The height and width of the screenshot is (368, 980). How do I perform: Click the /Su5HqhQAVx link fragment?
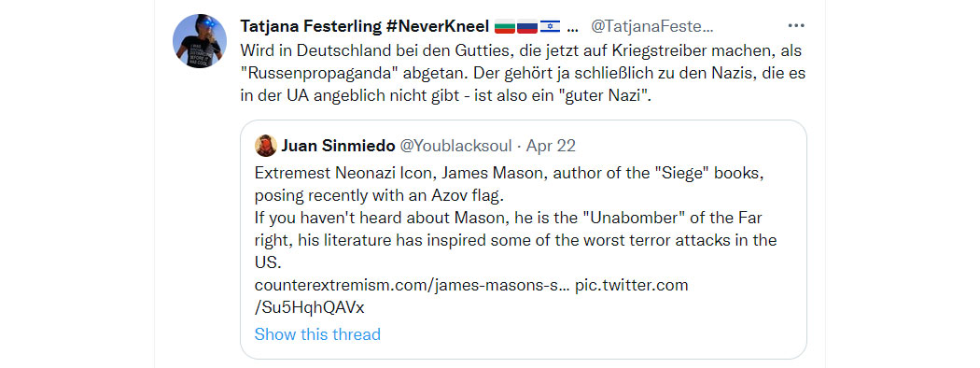click(x=309, y=308)
